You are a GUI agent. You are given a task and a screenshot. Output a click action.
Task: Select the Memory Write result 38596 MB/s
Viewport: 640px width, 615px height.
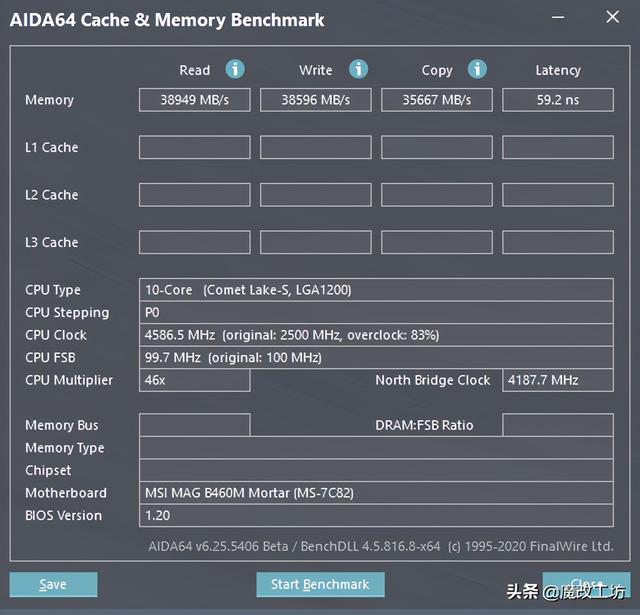point(315,100)
